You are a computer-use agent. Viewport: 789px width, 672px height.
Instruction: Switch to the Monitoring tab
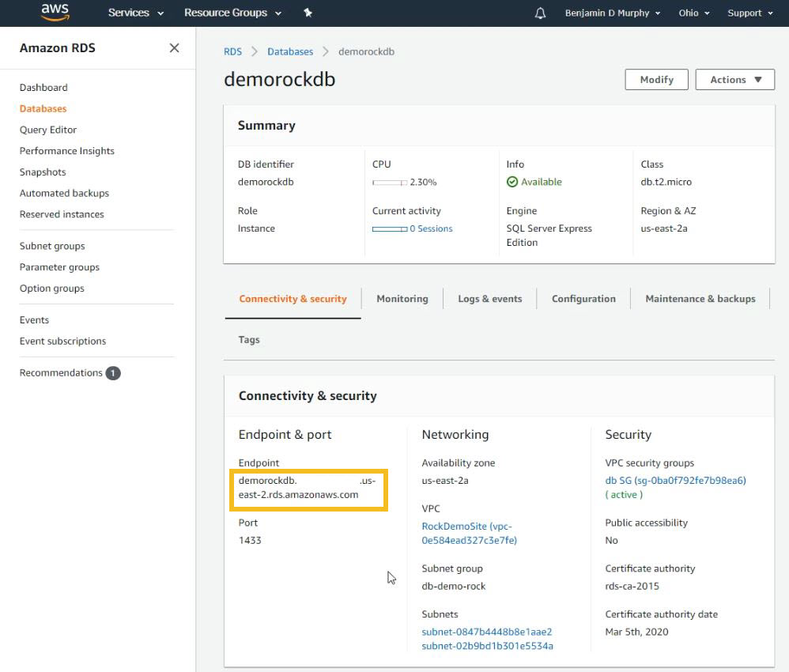(402, 299)
